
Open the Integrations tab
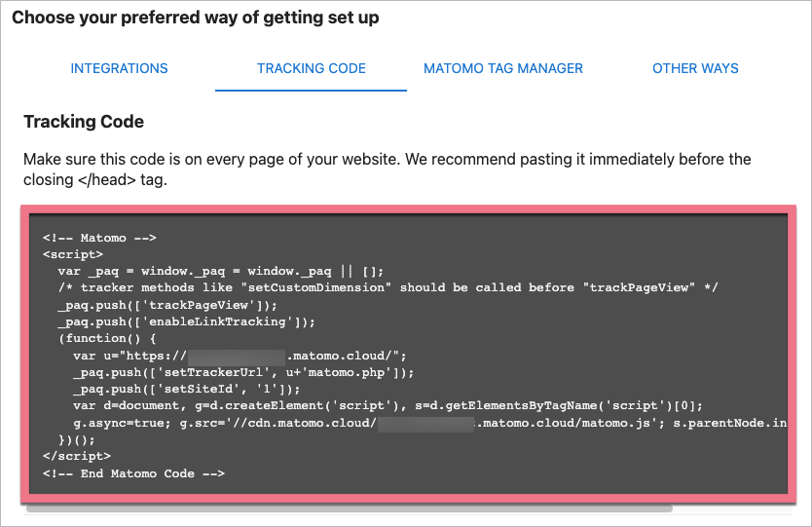click(x=119, y=68)
